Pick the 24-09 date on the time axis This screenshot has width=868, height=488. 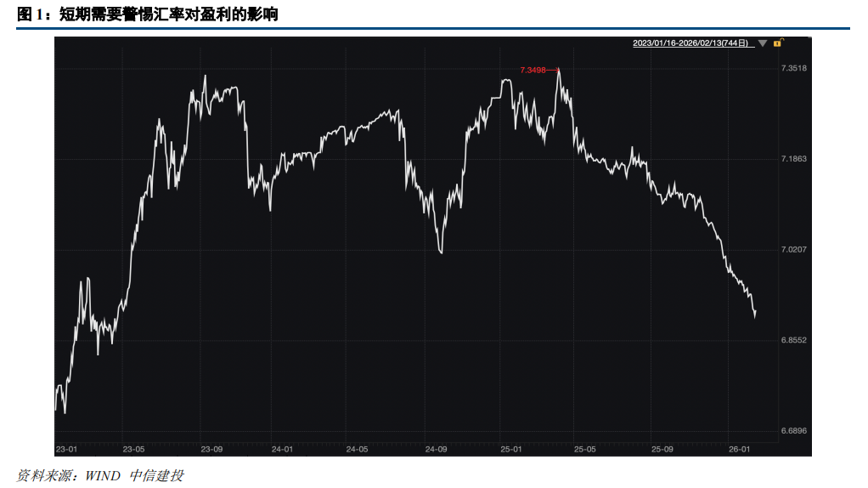tap(437, 448)
